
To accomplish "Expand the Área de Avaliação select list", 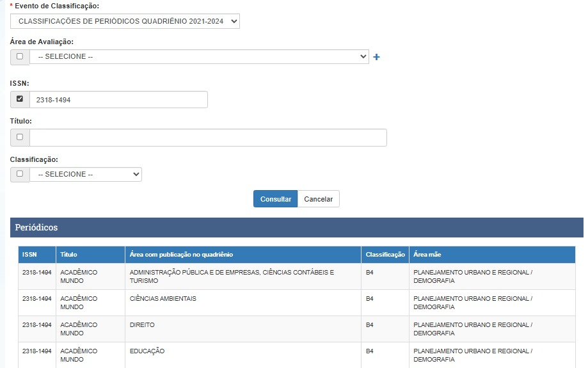I will (x=198, y=56).
